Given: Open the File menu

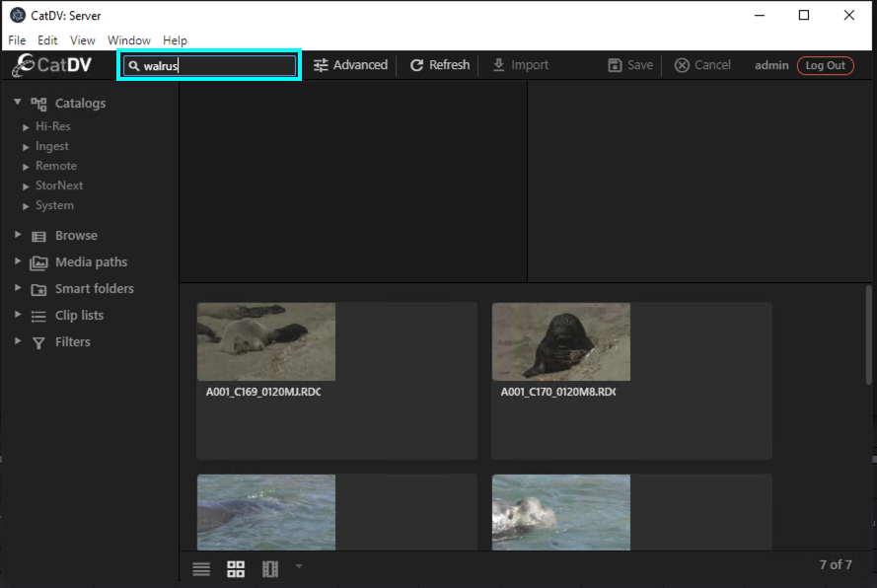Looking at the screenshot, I should pos(17,40).
